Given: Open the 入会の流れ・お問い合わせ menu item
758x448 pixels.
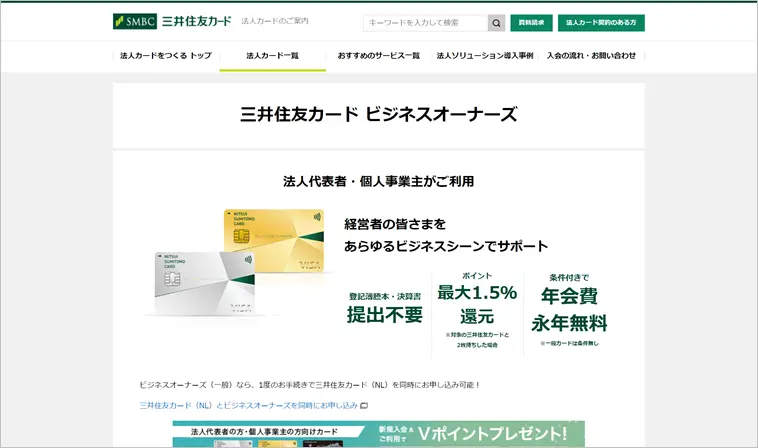Looking at the screenshot, I should coord(591,56).
